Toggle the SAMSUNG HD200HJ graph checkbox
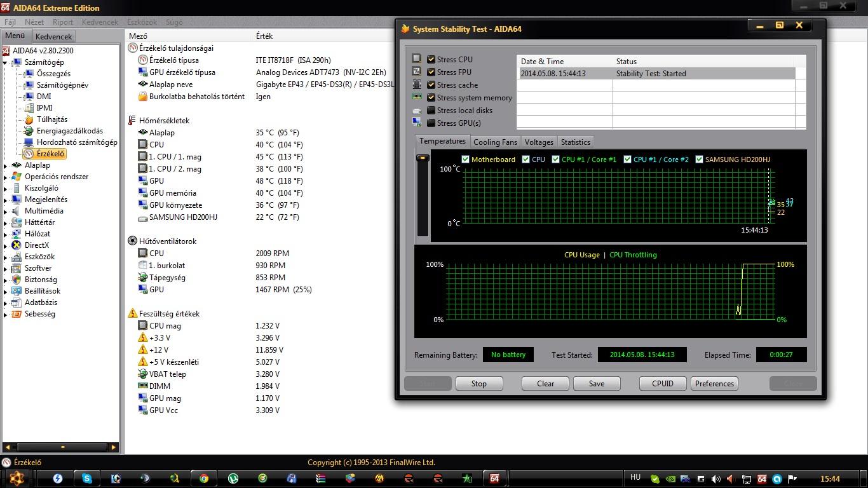Image resolution: width=868 pixels, height=488 pixels. click(x=700, y=159)
